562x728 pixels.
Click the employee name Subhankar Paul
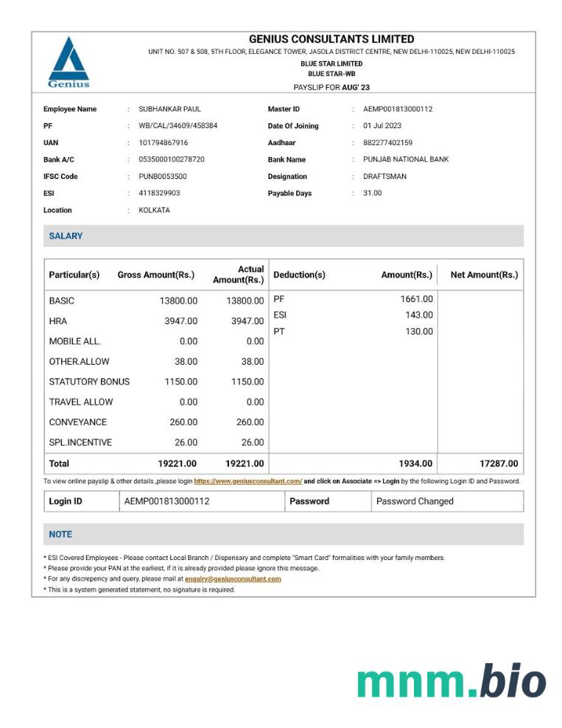pos(169,109)
